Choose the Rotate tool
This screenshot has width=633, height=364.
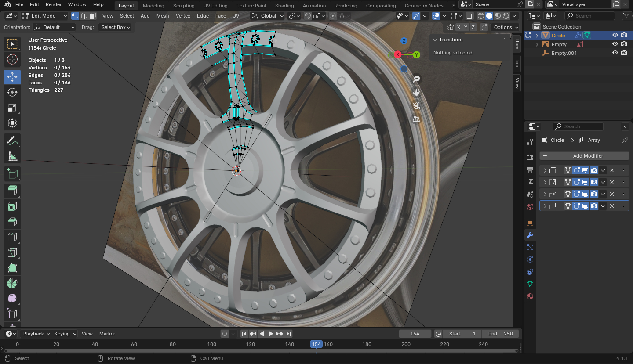(12, 92)
